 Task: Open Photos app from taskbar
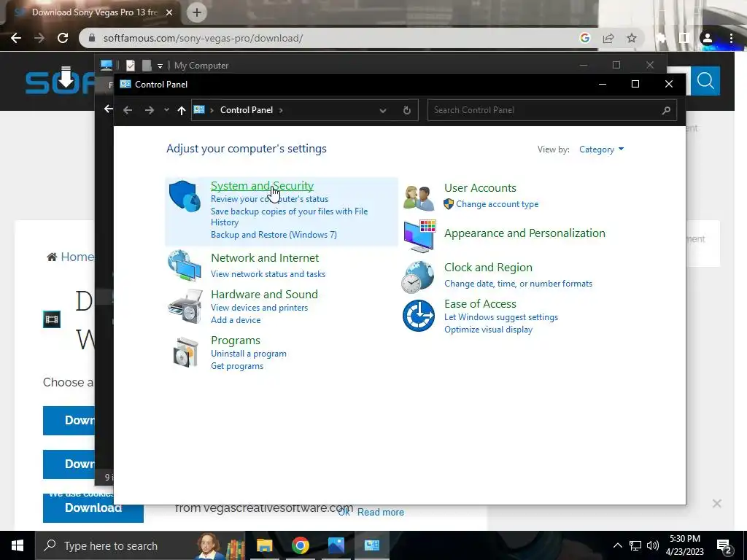[x=336, y=545]
